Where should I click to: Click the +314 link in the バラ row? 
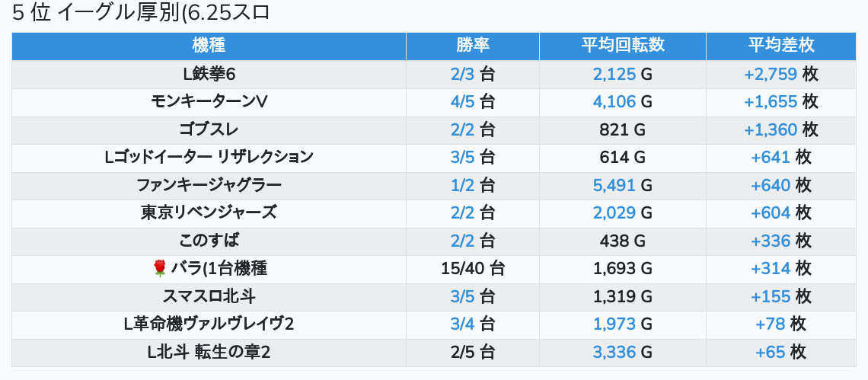click(x=771, y=268)
